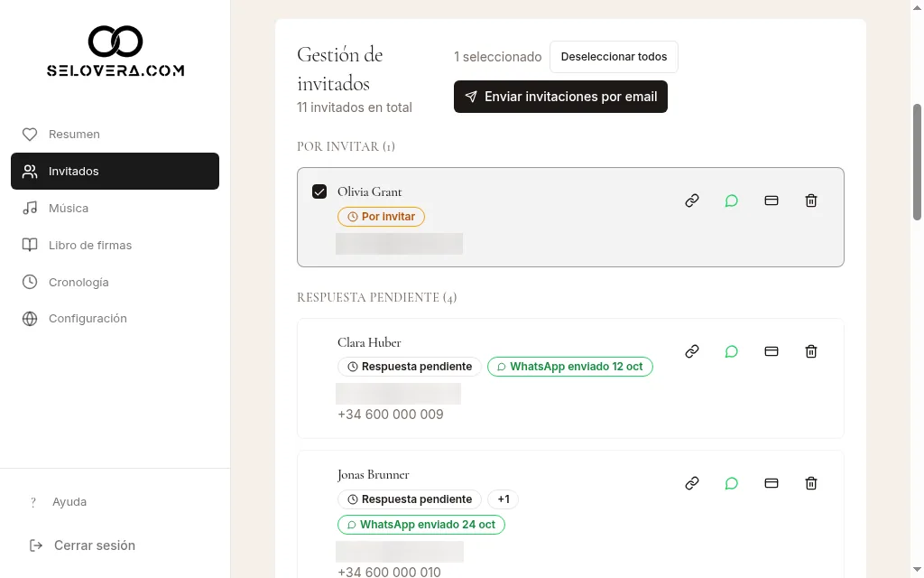Delete guest Jonas Brunner
Image resolution: width=924 pixels, height=578 pixels.
(x=811, y=484)
